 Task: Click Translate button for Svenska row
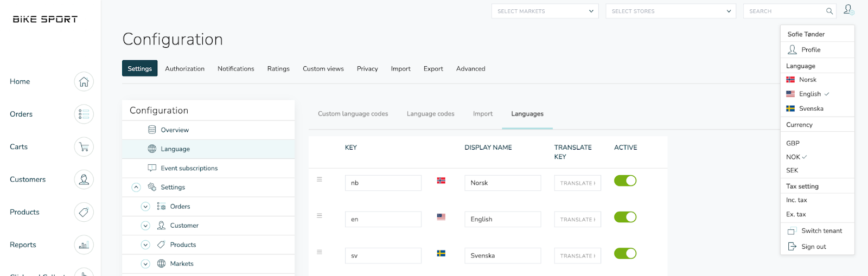[577, 256]
